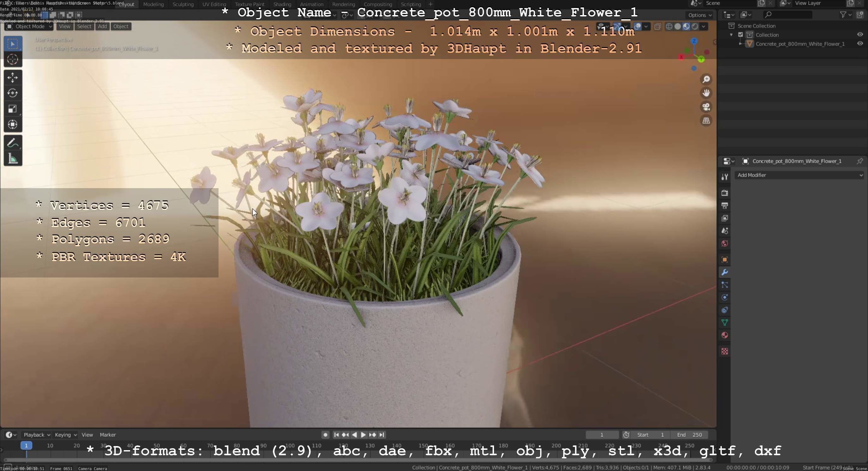Open the Keying dropdown

click(x=65, y=435)
